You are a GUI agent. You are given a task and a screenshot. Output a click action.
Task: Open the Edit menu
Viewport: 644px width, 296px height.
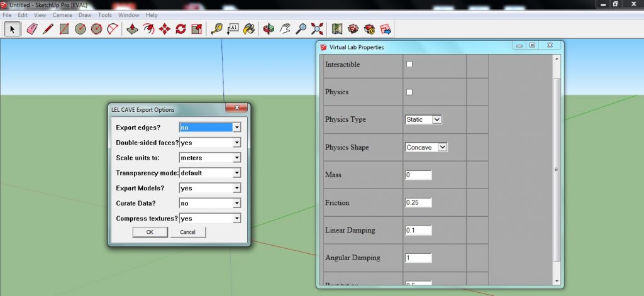click(x=23, y=15)
